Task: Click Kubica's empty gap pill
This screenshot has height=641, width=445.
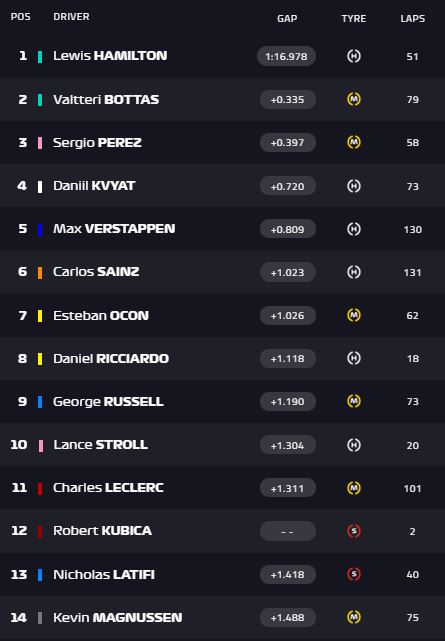Action: 288,531
